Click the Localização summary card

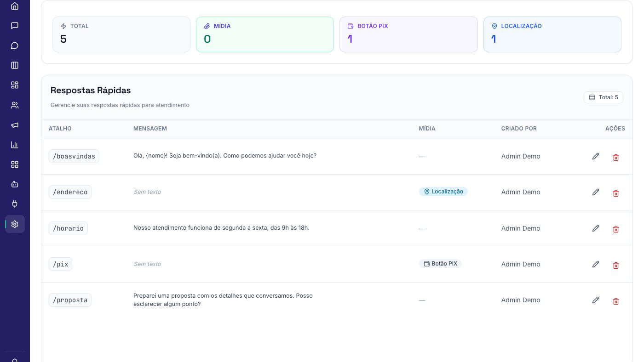coord(552,34)
